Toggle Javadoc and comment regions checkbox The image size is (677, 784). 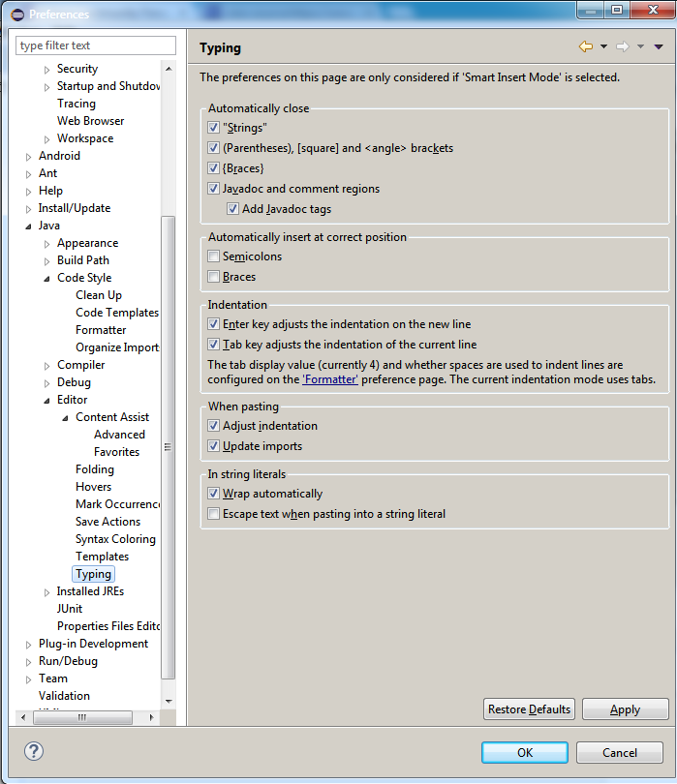pyautogui.click(x=214, y=189)
